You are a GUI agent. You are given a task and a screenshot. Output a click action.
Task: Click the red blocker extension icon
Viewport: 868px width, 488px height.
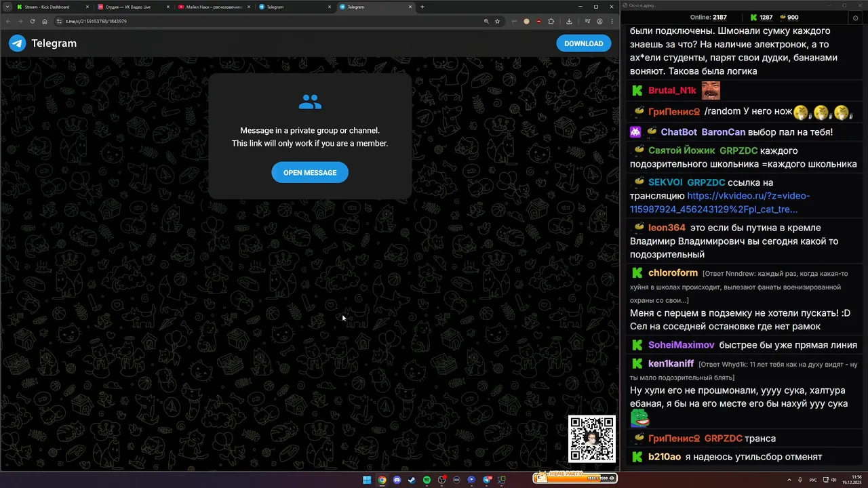(x=538, y=21)
